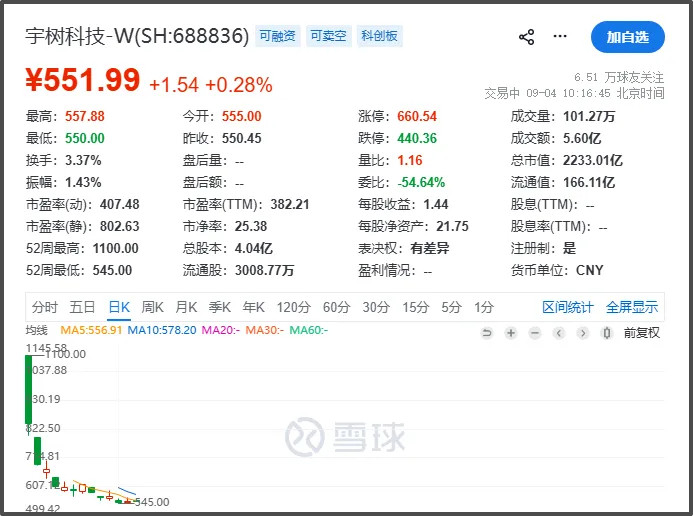693x516 pixels.
Task: Click the 52周最高 value 1100.00
Action: tap(116, 248)
